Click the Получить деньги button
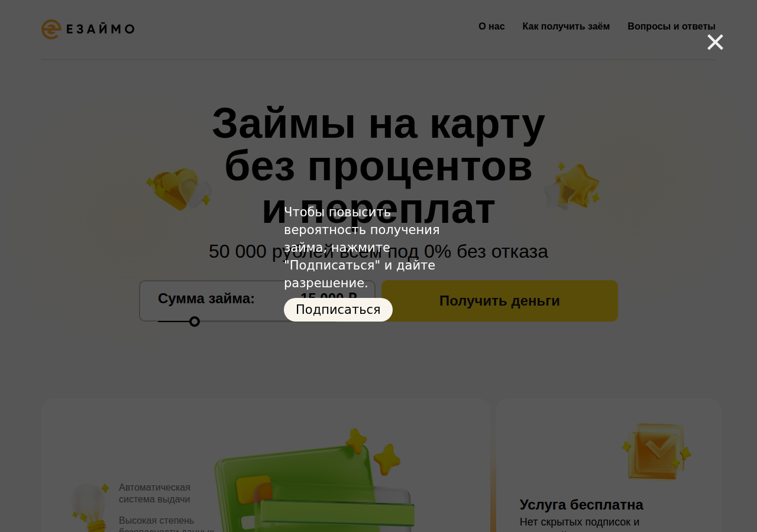The image size is (757, 532). [x=500, y=301]
